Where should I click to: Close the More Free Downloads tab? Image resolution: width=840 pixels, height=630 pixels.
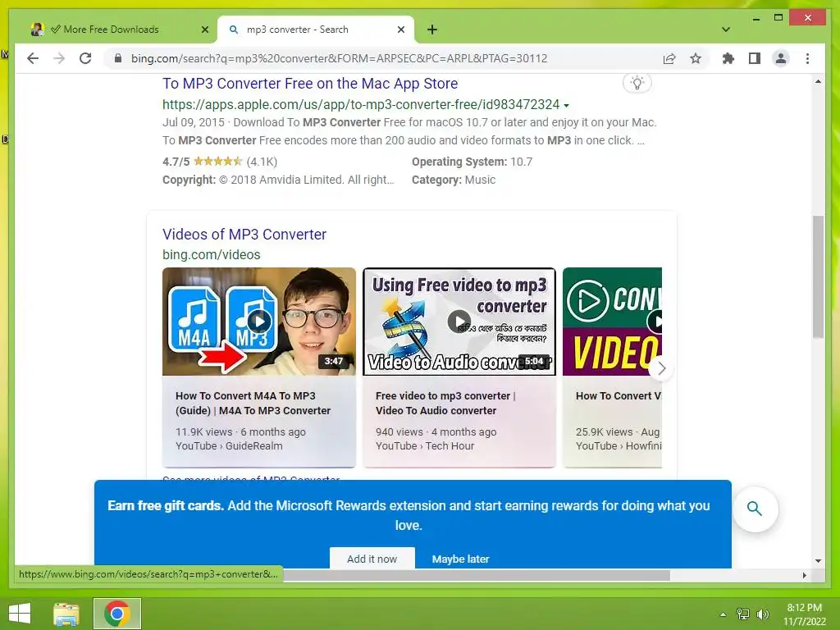[x=204, y=30]
